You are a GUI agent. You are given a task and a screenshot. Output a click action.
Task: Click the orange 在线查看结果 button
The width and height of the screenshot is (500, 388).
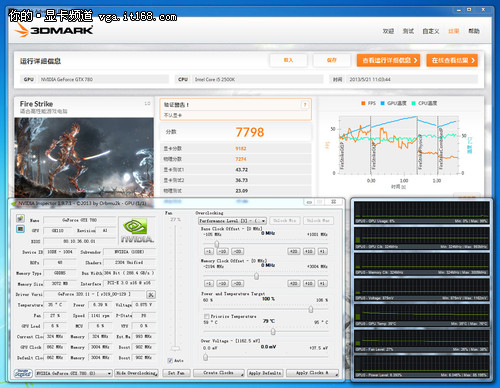[452, 60]
